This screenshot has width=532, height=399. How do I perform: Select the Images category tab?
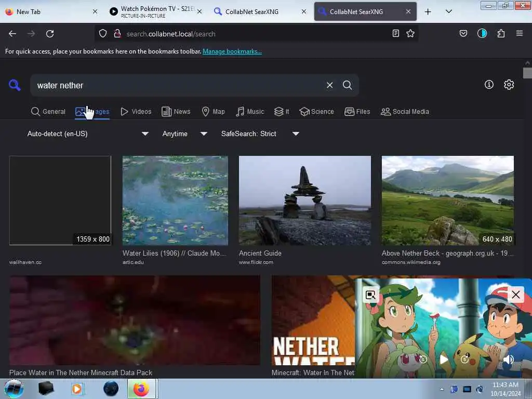92,112
